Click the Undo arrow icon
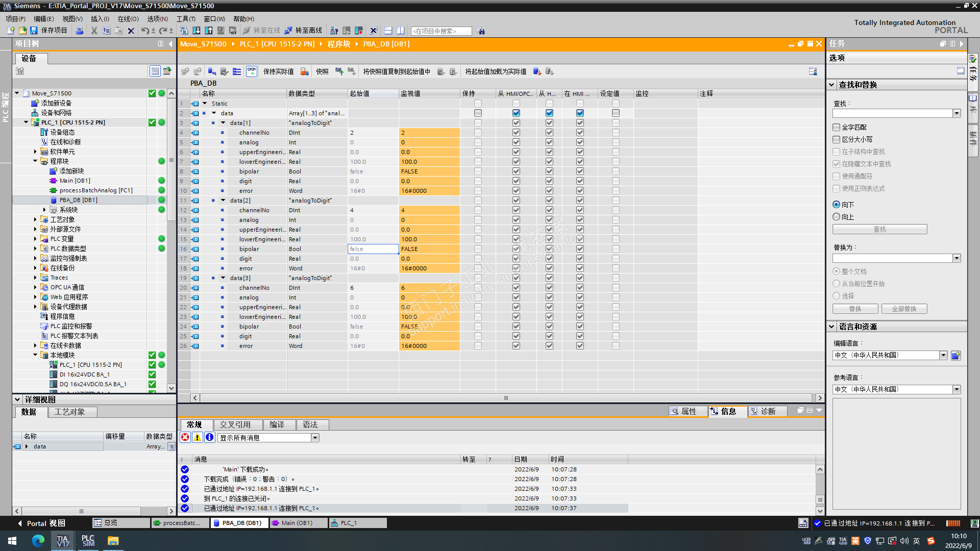This screenshot has width=980, height=551. [145, 31]
